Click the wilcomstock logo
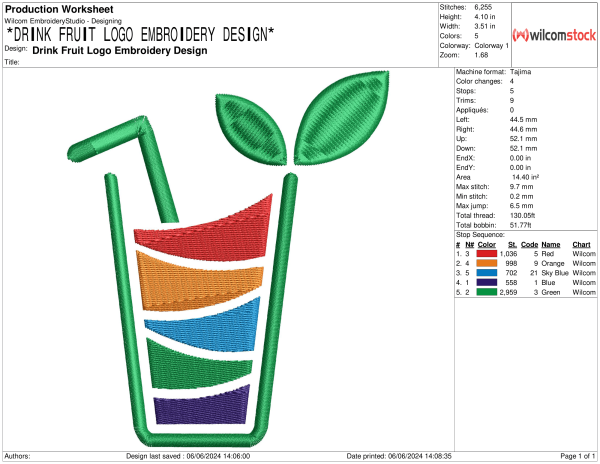This screenshot has width=600, height=464. [x=554, y=35]
